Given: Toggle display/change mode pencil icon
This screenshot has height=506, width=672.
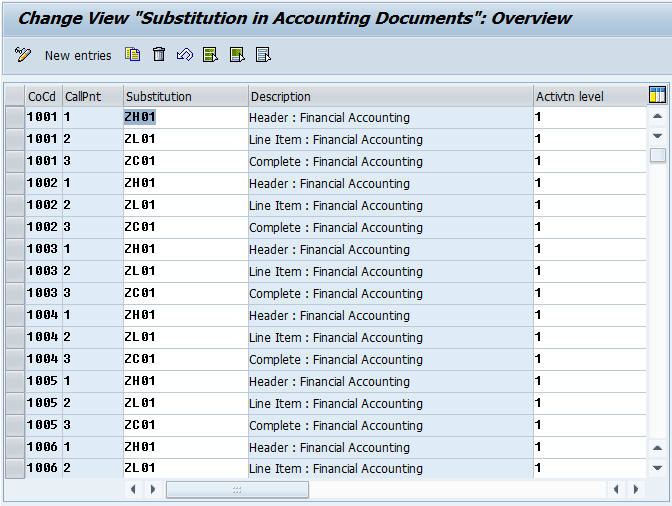Looking at the screenshot, I should click(x=23, y=55).
